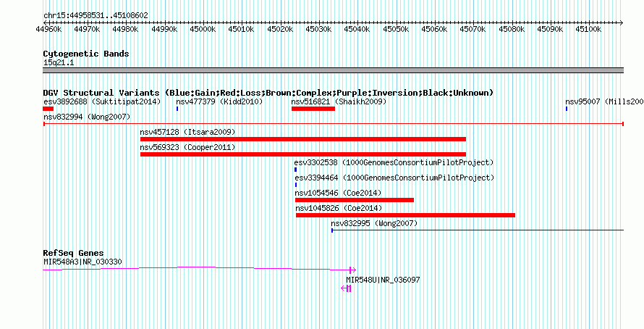Click the nsv477379 blue gain marker
The width and height of the screenshot is (644, 329).
pos(177,109)
